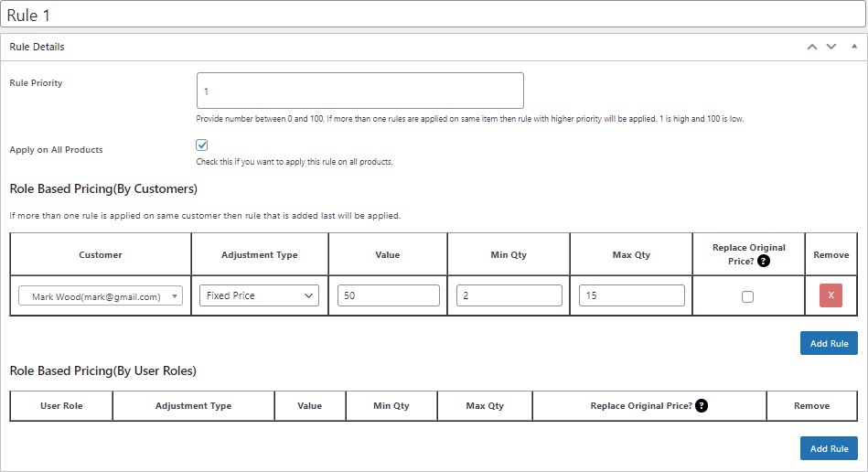Click Role Based Pricing(By User Roles) heading
Viewport: 868px width, 472px height.
click(103, 370)
